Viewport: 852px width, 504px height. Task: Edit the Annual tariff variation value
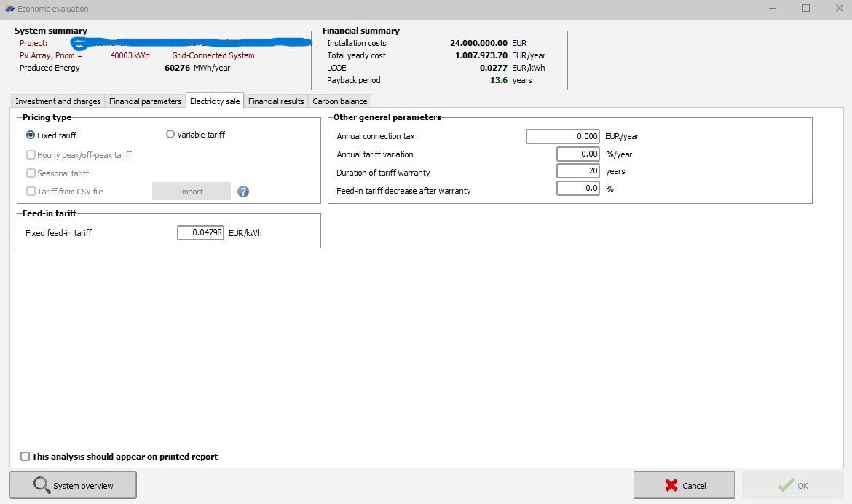(578, 154)
